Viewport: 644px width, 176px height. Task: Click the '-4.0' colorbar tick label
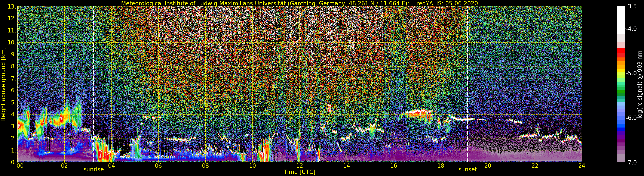pyautogui.click(x=631, y=29)
